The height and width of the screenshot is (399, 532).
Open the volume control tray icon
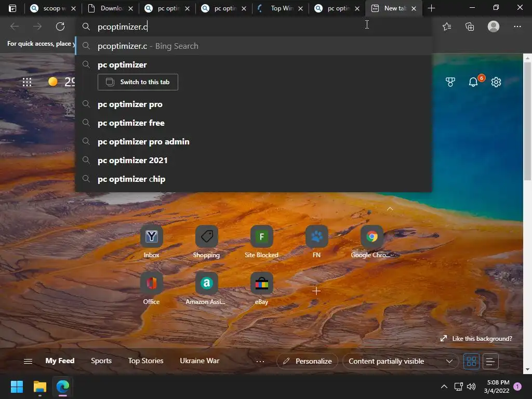(x=471, y=387)
